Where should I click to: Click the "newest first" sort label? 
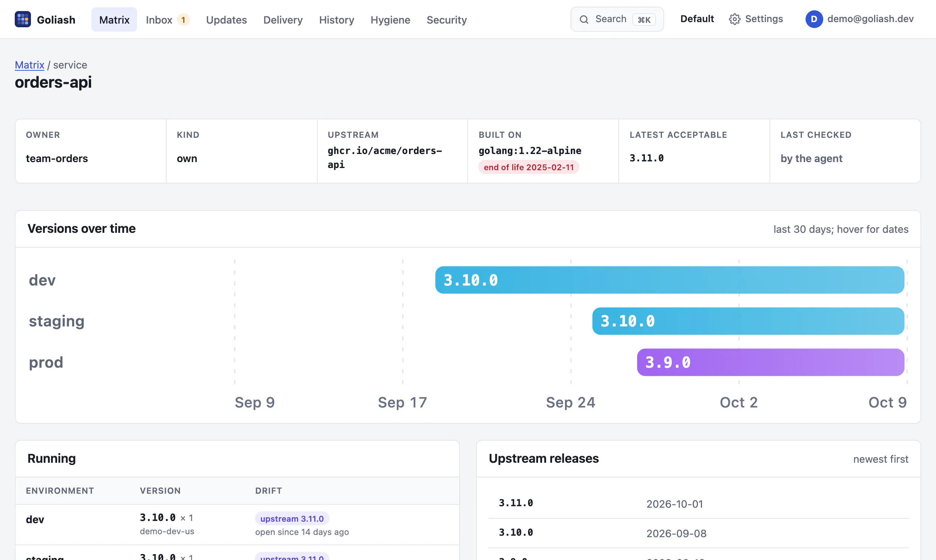coord(880,459)
